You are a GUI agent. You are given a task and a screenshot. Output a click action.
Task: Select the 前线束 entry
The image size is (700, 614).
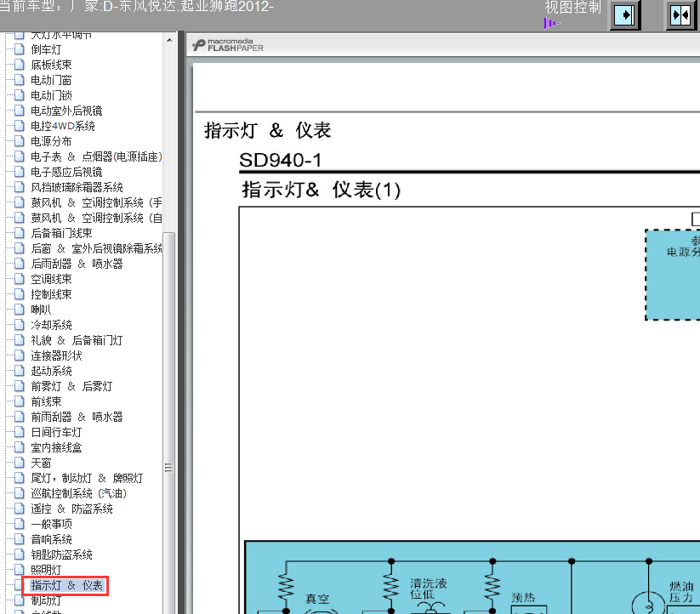point(46,401)
